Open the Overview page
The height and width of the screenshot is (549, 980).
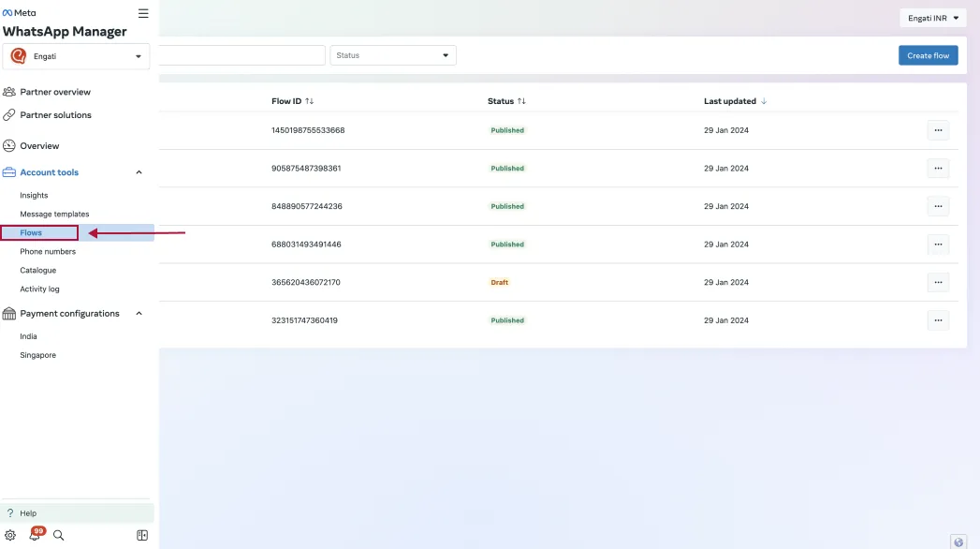tap(39, 146)
